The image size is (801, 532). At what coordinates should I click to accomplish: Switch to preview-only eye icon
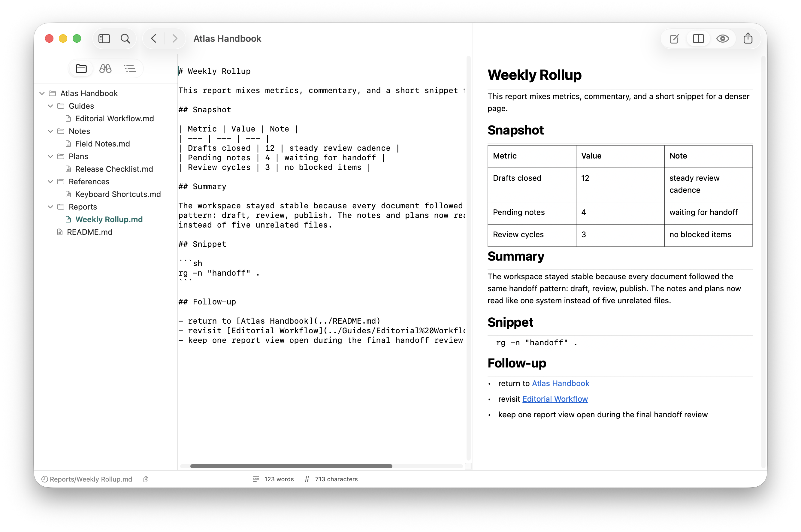pyautogui.click(x=723, y=39)
